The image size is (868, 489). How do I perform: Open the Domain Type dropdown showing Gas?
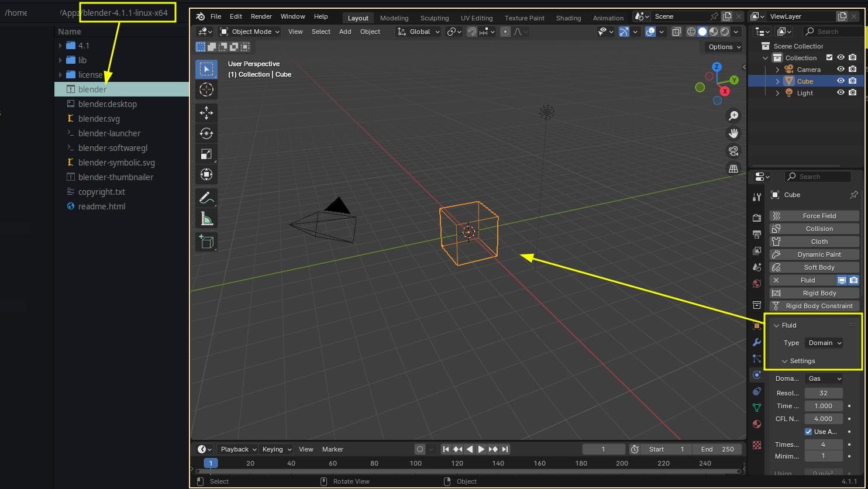click(824, 378)
